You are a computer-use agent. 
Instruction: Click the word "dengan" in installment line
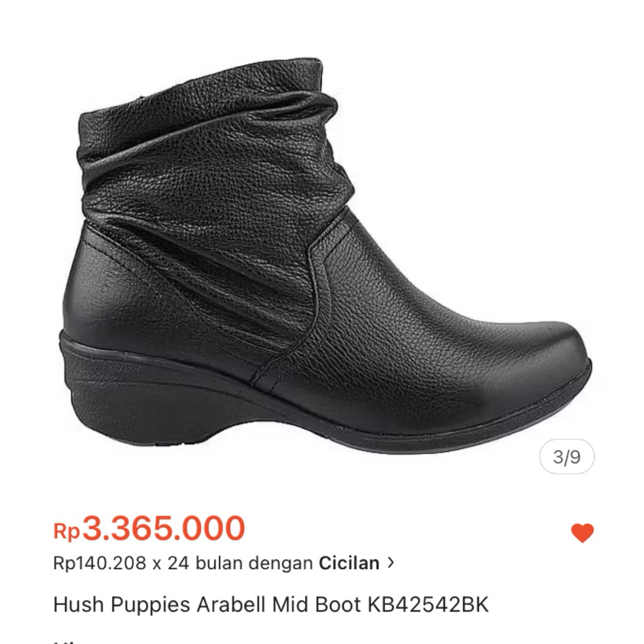point(280,563)
